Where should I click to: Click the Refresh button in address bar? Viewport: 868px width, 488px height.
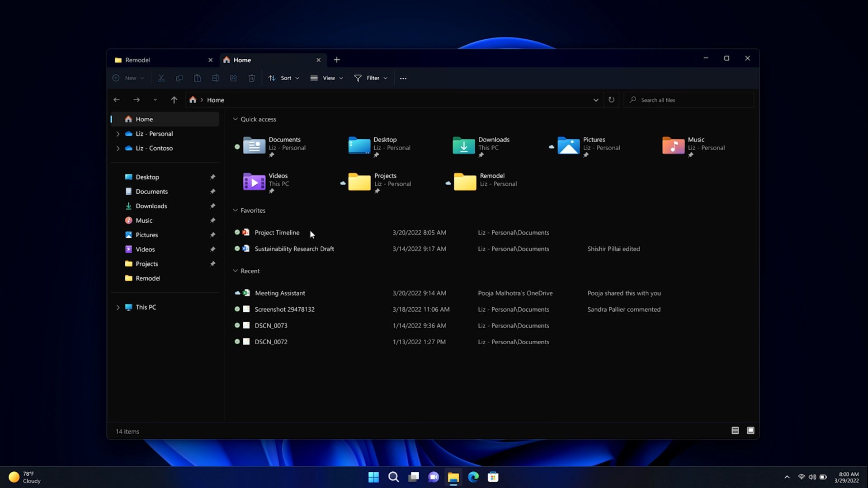click(611, 99)
